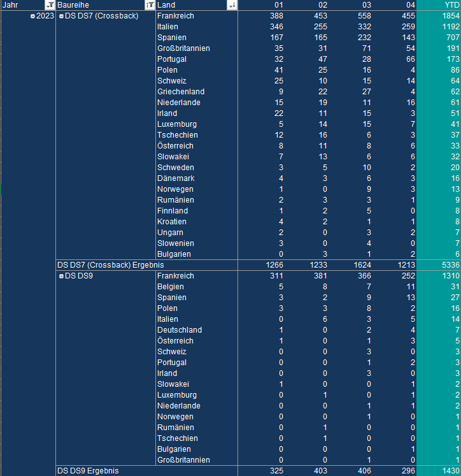The width and height of the screenshot is (461, 476).
Task: Click the cell containing 381
Action: click(x=320, y=276)
